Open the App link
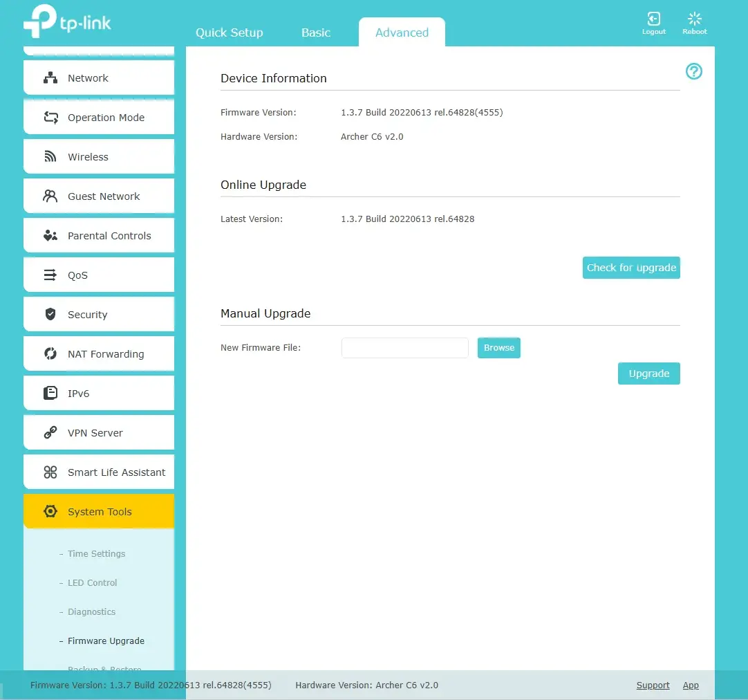Image resolution: width=748 pixels, height=700 pixels. click(691, 685)
